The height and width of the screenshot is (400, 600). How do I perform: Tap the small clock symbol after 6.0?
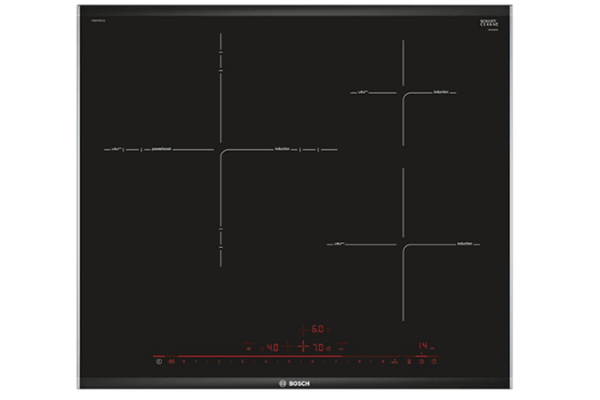click(328, 330)
